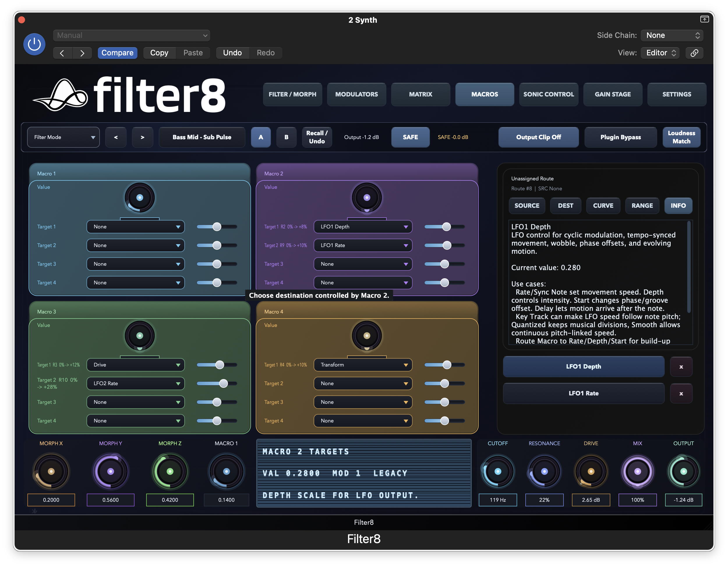
Task: Click the Macro 3 Value knob
Action: pyautogui.click(x=140, y=336)
